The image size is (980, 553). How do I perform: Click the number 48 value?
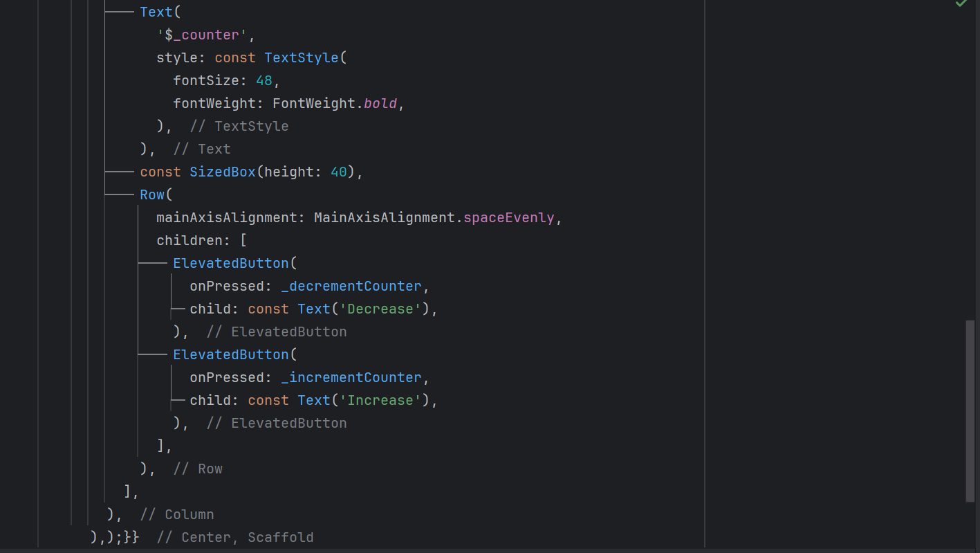(264, 80)
